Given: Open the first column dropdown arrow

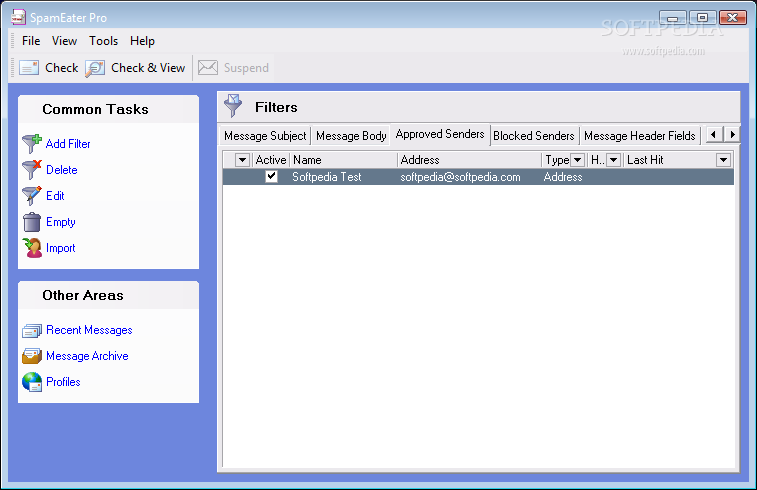Looking at the screenshot, I should [x=242, y=160].
